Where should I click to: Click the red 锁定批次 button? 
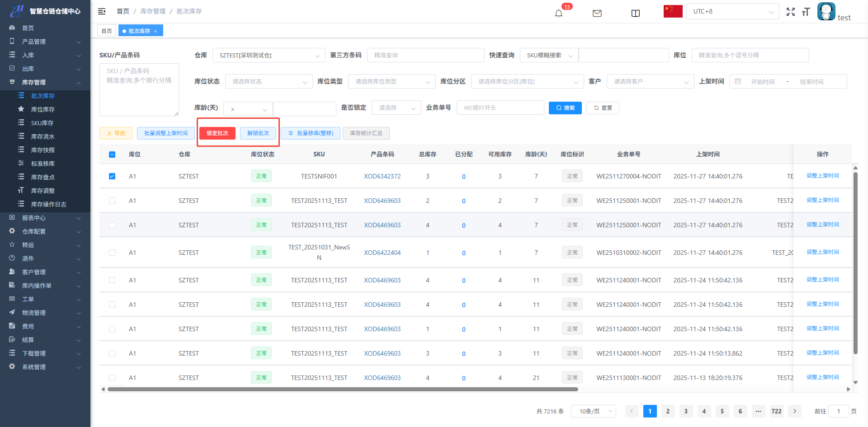coord(217,133)
